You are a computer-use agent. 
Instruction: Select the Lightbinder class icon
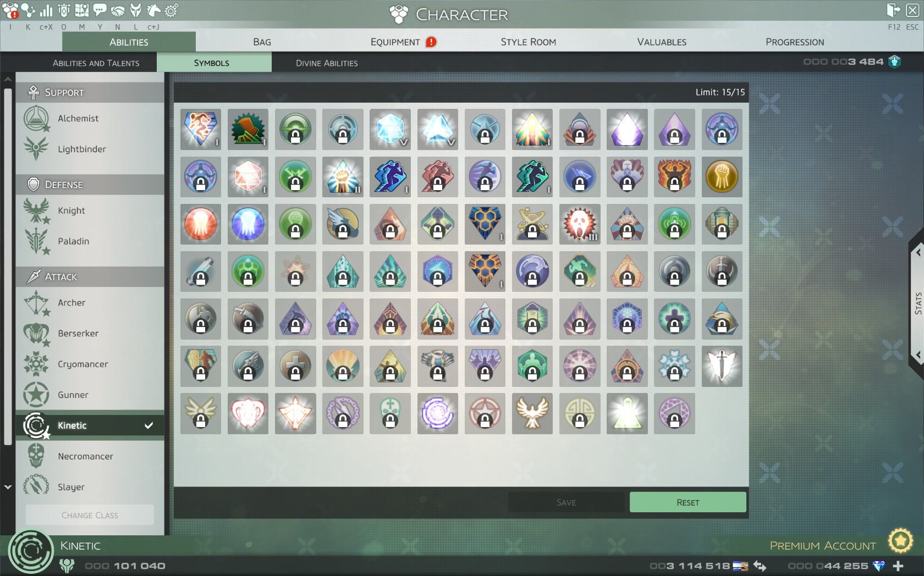tap(36, 149)
